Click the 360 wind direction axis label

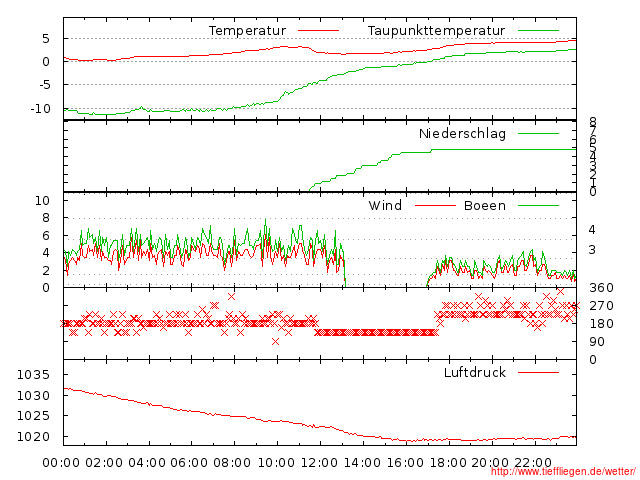pyautogui.click(x=601, y=288)
